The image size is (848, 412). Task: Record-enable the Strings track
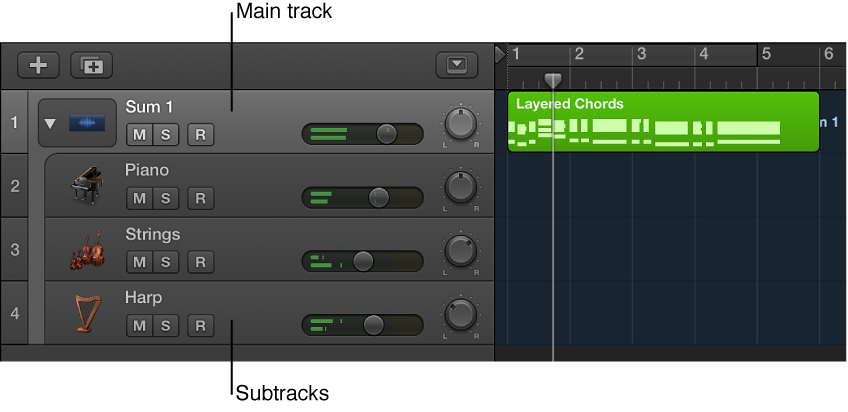(x=201, y=263)
